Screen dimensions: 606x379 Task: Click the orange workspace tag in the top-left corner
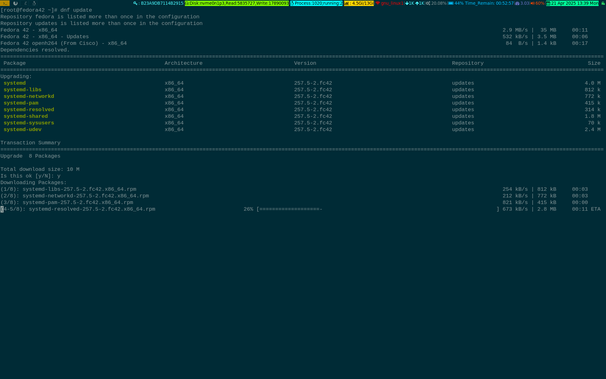pyautogui.click(x=5, y=3)
